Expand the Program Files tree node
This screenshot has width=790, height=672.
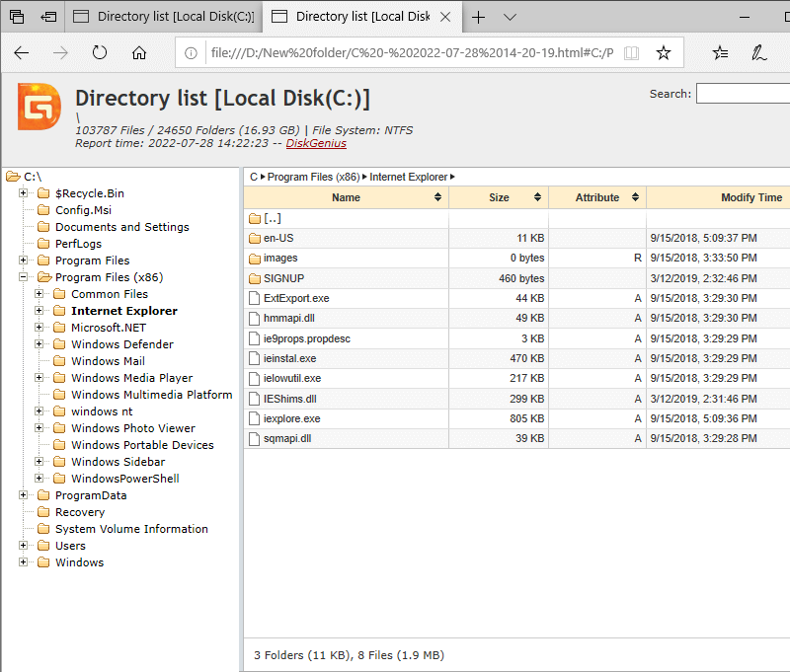click(23, 260)
